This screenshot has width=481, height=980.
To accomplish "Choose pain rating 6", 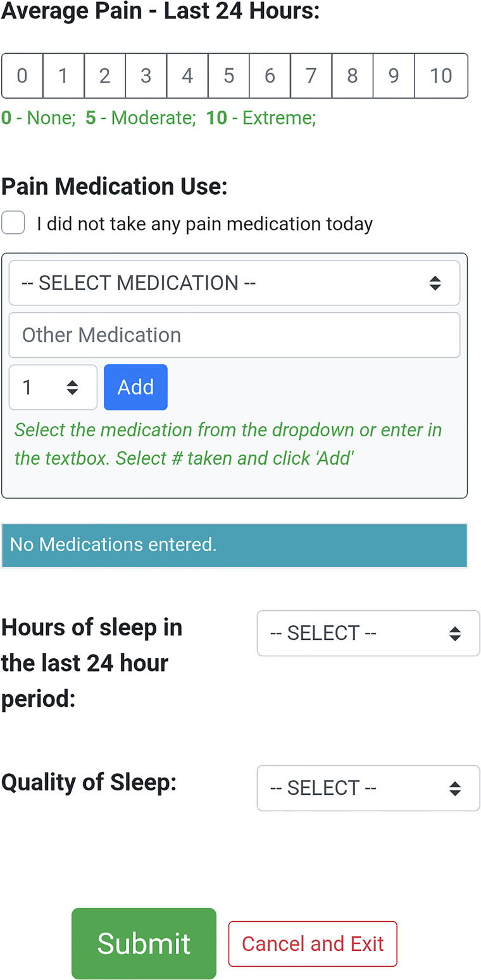I will pyautogui.click(x=270, y=76).
